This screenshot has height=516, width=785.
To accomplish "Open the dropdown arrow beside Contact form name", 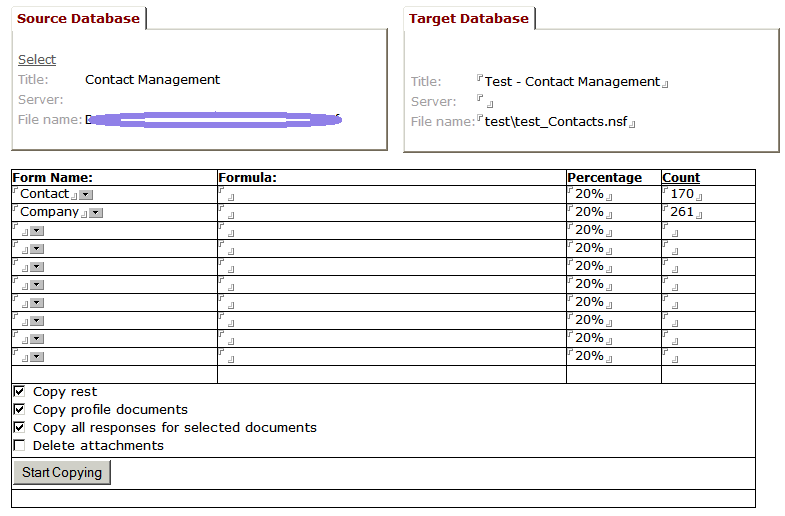I will (86, 195).
